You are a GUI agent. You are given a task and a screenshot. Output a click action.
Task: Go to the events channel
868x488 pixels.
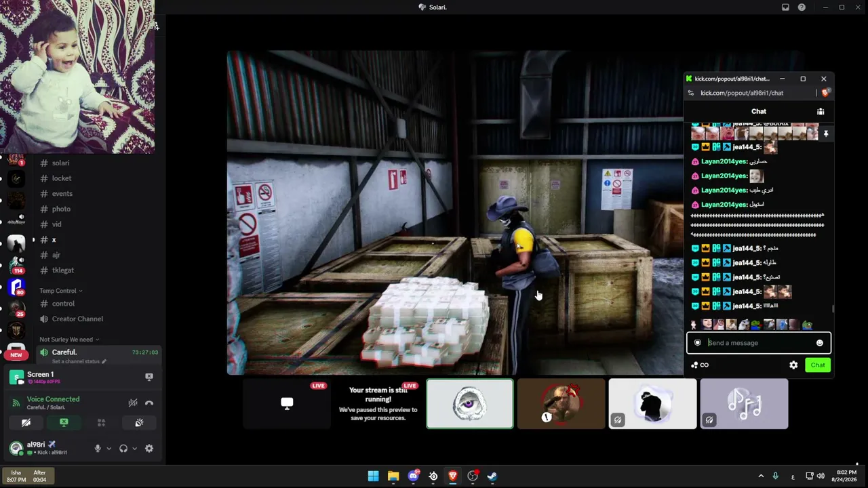click(x=62, y=193)
